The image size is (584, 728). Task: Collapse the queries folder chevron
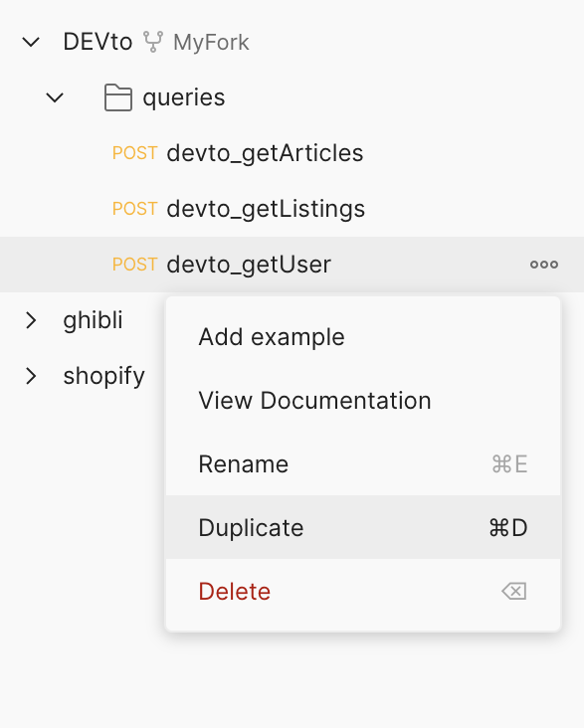click(55, 98)
